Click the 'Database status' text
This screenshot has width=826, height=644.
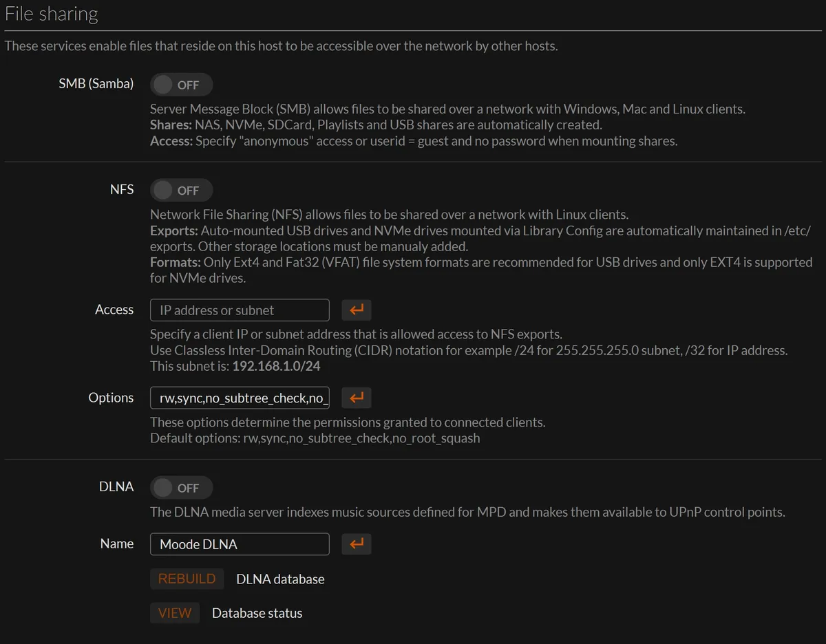click(257, 613)
